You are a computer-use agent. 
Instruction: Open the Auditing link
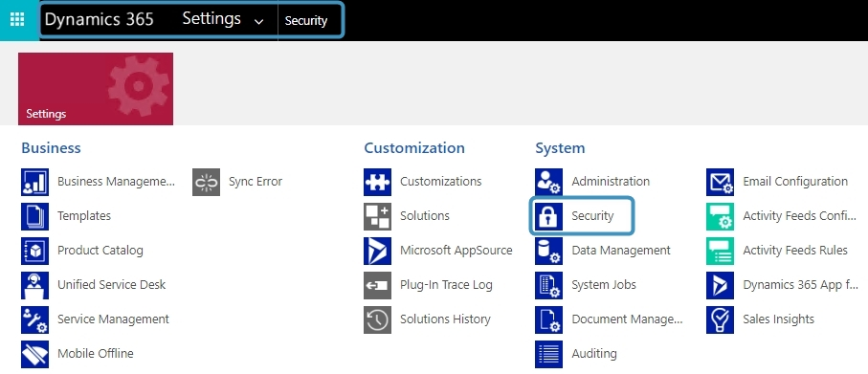point(594,354)
